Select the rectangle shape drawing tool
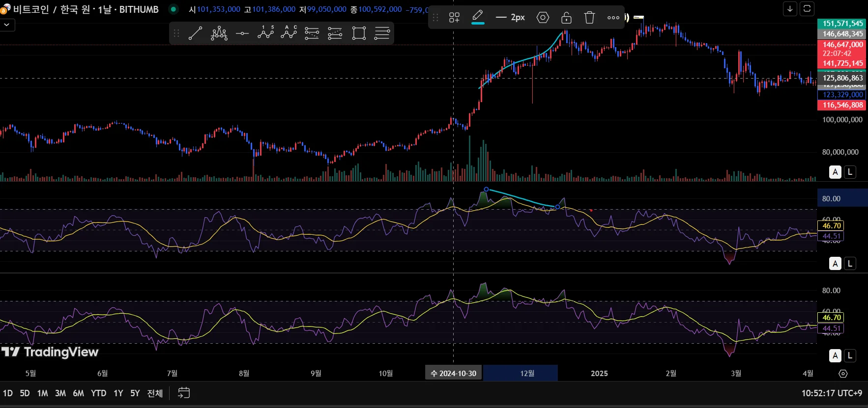 click(x=359, y=33)
